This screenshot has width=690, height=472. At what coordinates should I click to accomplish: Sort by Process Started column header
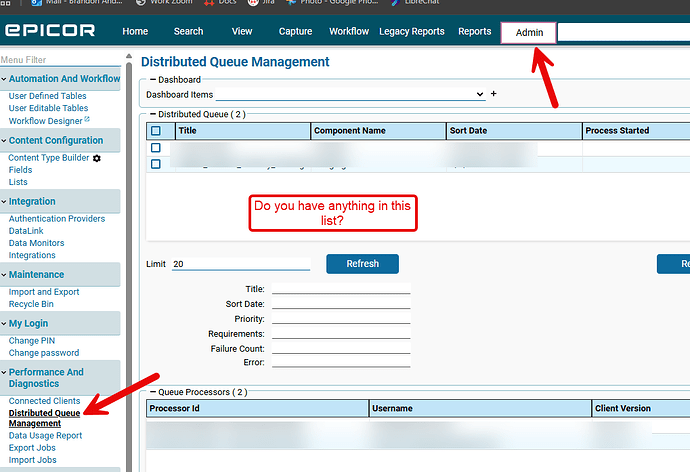[x=636, y=131]
